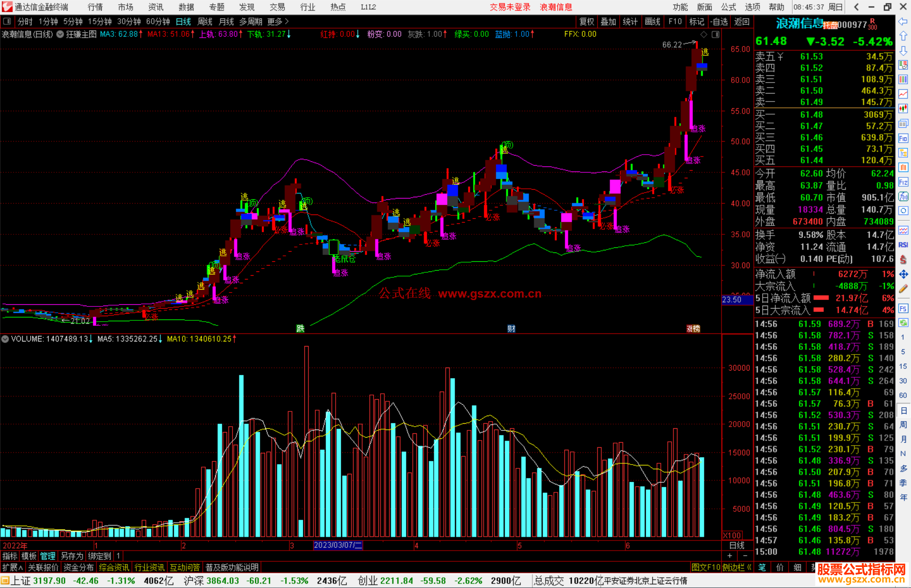Click the 另存为 button
This screenshot has height=588, width=911.
72,556
